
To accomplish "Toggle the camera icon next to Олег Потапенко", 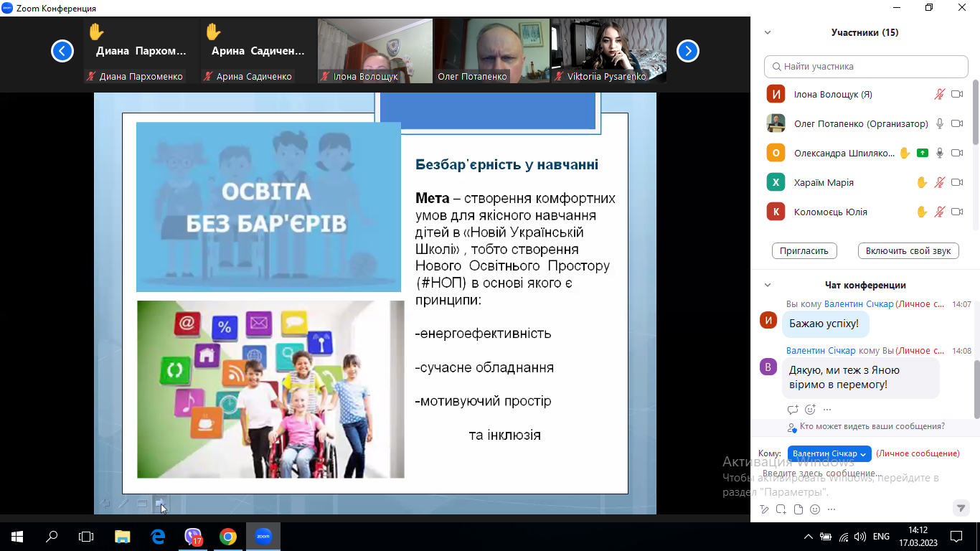I will 956,123.
